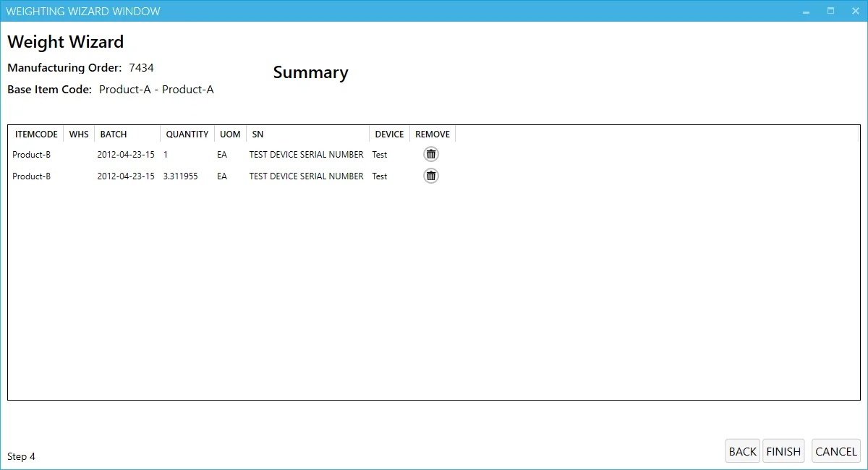Remove the row with quantity 1
The image size is (868, 470).
pos(431,154)
